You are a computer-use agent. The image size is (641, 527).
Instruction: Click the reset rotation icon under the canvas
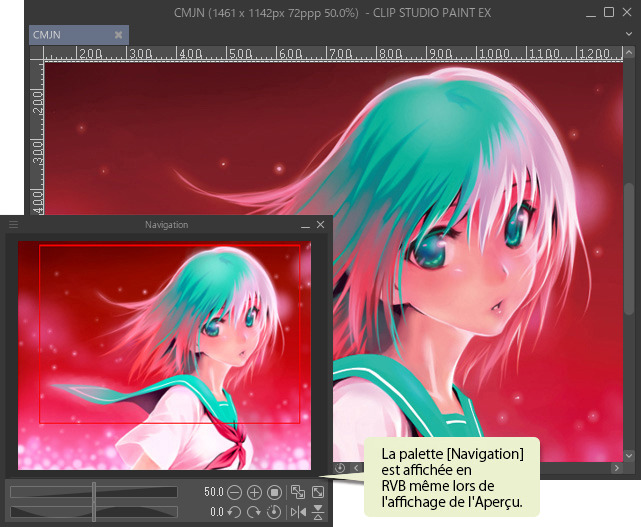click(340, 468)
